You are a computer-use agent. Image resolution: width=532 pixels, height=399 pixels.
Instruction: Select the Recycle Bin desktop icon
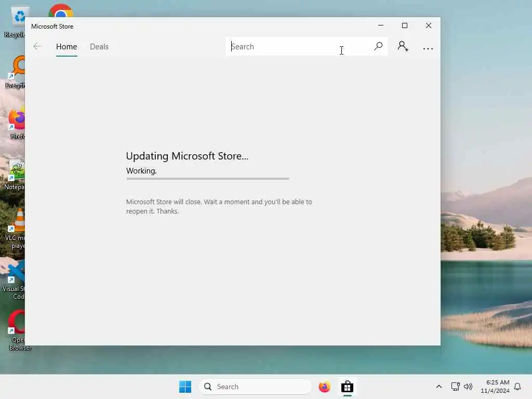pos(15,22)
